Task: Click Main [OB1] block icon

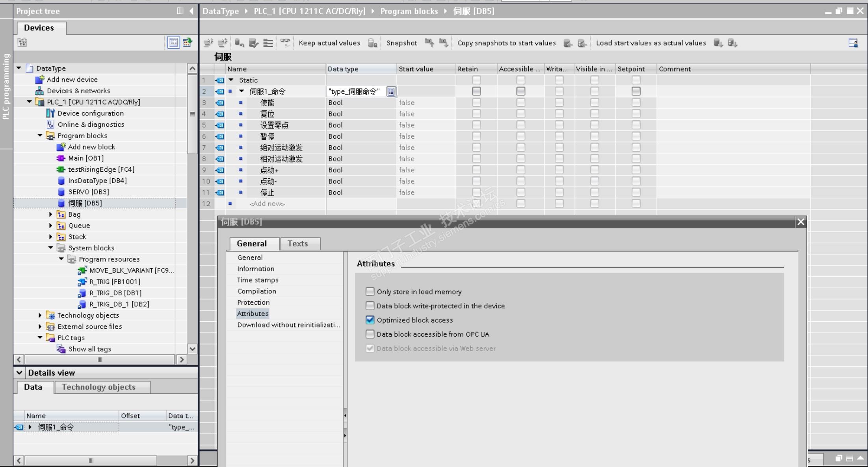Action: pyautogui.click(x=61, y=158)
